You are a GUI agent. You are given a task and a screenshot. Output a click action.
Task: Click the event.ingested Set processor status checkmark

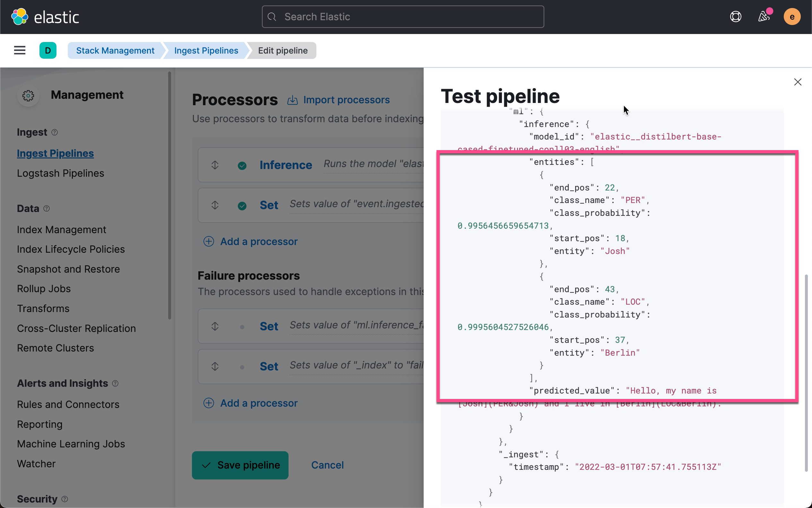pyautogui.click(x=242, y=206)
